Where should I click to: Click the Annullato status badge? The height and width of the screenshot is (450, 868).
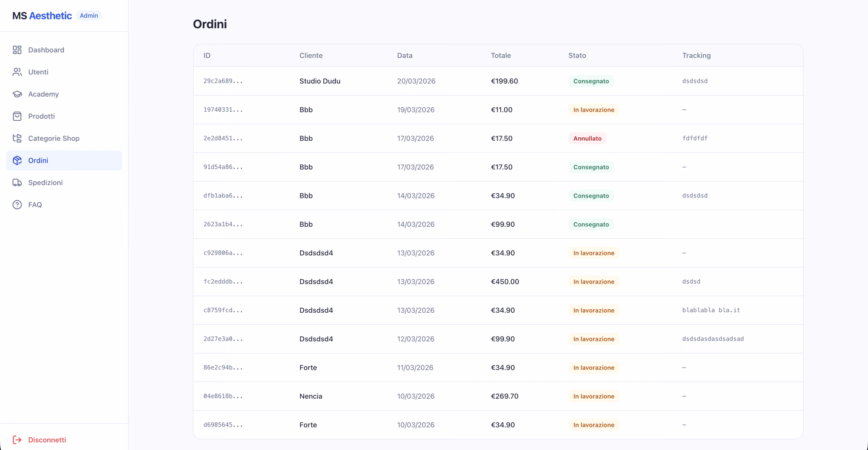tap(587, 139)
